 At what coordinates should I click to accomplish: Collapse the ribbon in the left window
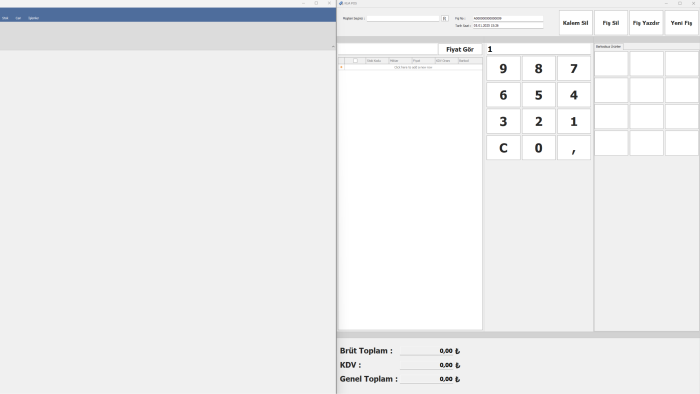[x=333, y=46]
